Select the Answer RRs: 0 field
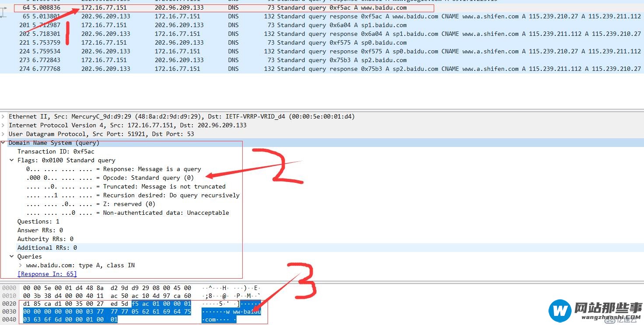 tap(40, 230)
